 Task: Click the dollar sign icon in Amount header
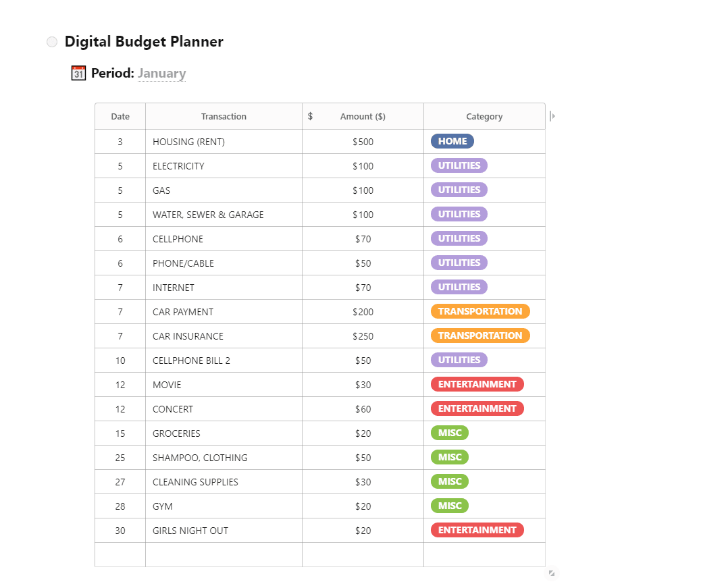(x=310, y=116)
